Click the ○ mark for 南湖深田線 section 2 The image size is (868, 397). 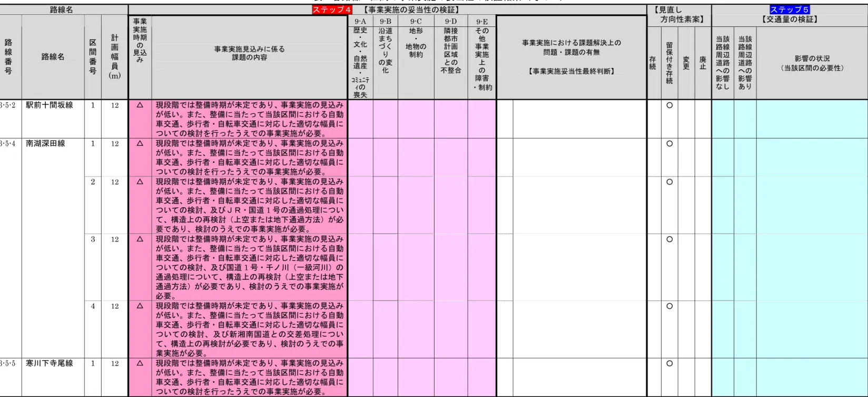(669, 182)
